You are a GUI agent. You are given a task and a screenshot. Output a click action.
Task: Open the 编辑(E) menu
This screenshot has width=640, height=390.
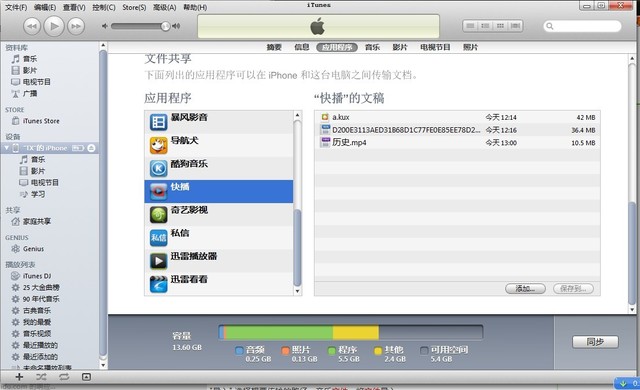(45, 7)
